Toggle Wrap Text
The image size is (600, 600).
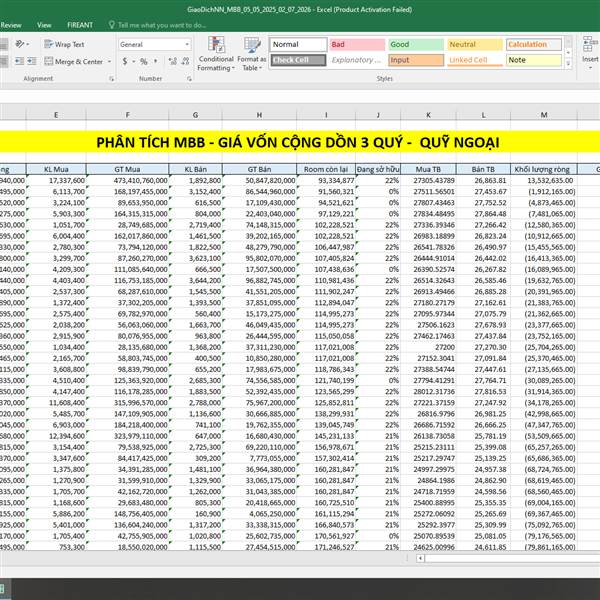(64, 44)
